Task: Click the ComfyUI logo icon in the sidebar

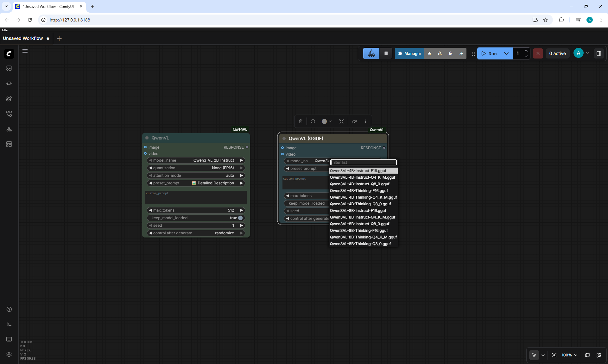Action: [x=9, y=54]
